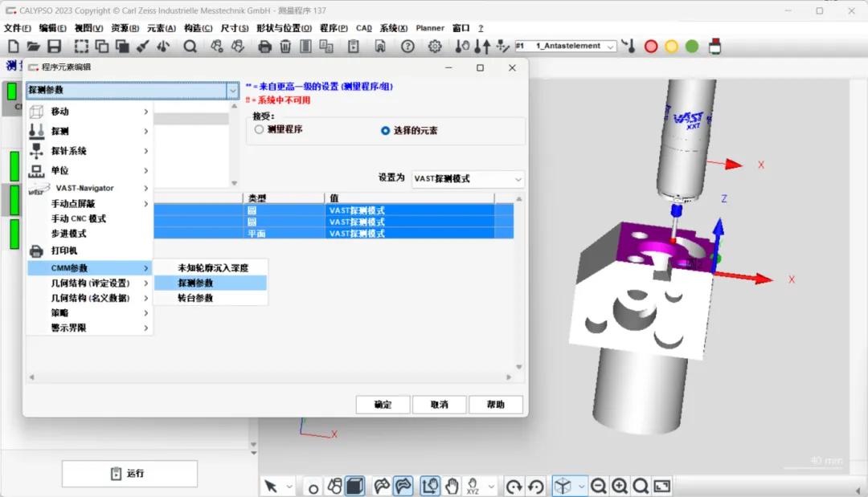Click the dashed selection rectangle toolbar icon
Image resolution: width=868 pixels, height=497 pixels.
click(81, 47)
